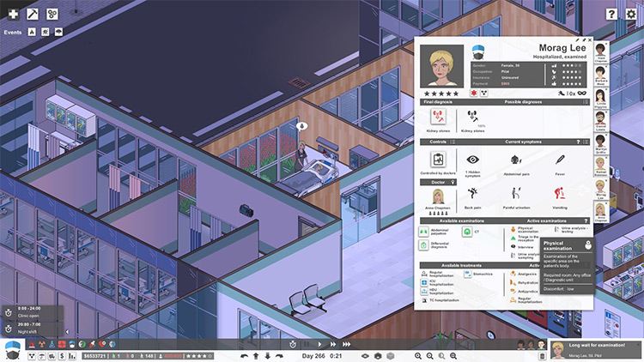Click the Vomiting symptom icon
Screen dimensions: 644x362
(559, 193)
